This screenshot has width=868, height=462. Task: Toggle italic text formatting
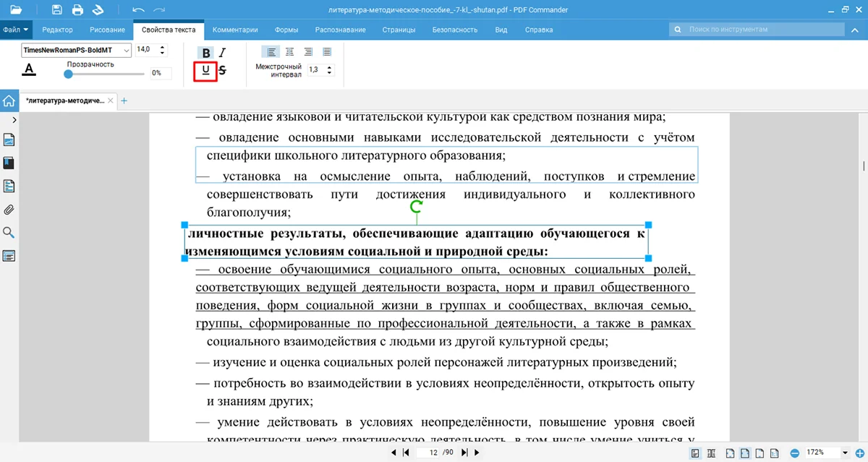223,53
